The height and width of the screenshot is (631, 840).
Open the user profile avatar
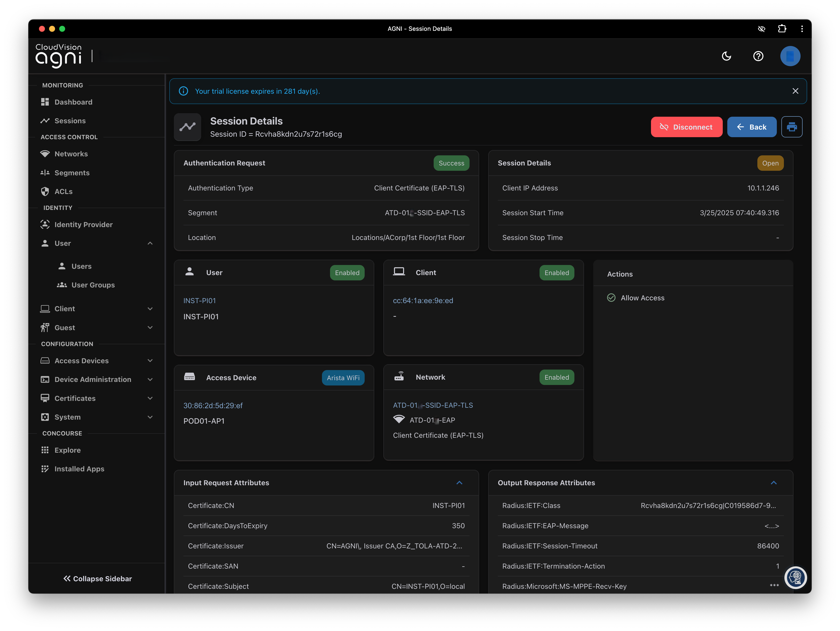tap(790, 56)
